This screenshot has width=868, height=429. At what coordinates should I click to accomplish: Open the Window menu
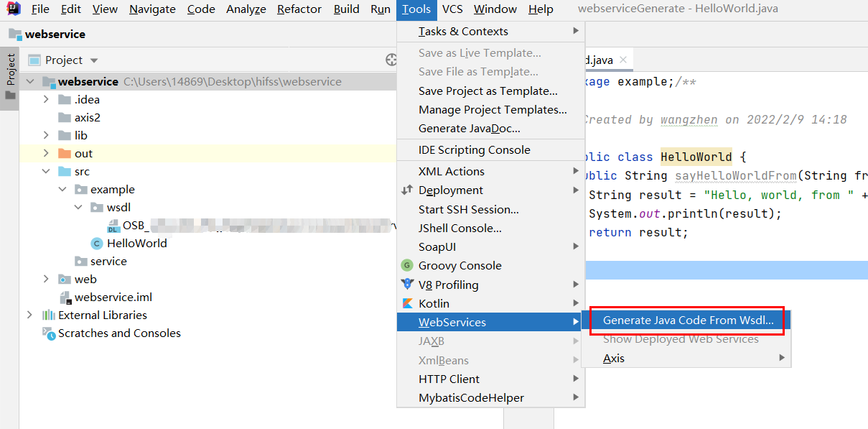(x=495, y=9)
